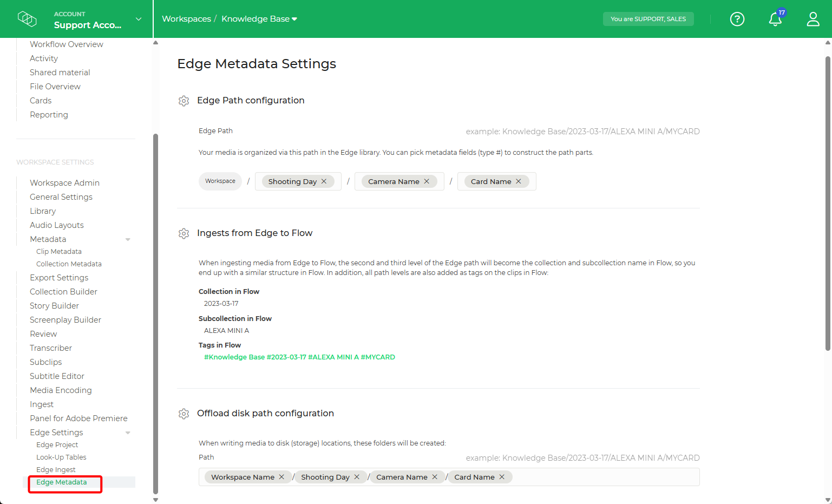Image resolution: width=832 pixels, height=504 pixels.
Task: Open Edge Ingest settings
Action: click(x=56, y=469)
